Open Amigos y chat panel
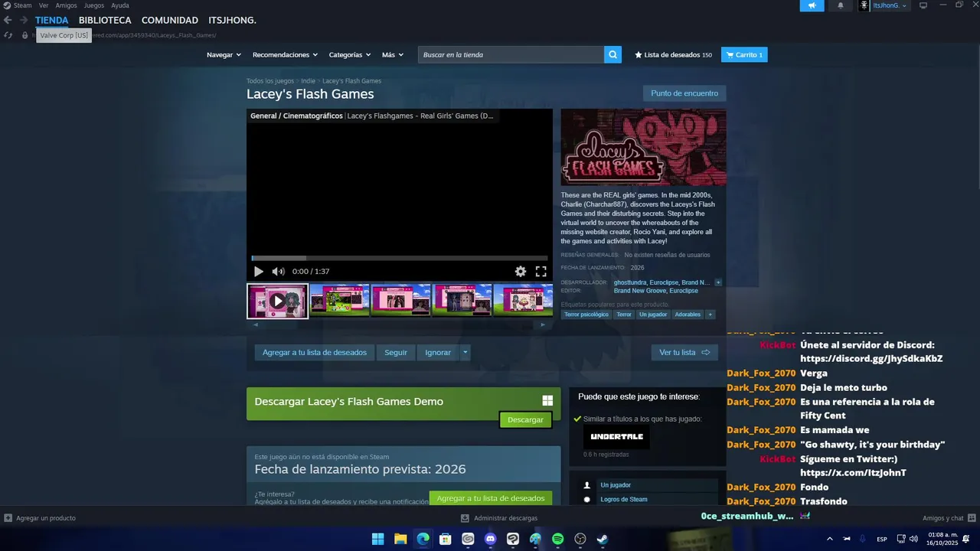Screen dimensions: 980x551 tap(948, 518)
